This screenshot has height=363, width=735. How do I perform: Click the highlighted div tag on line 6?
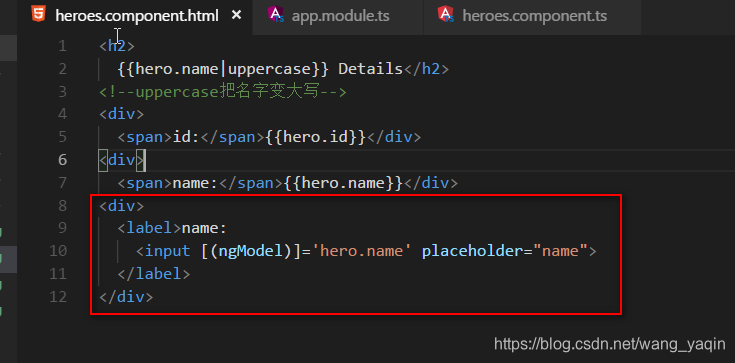coord(122,160)
